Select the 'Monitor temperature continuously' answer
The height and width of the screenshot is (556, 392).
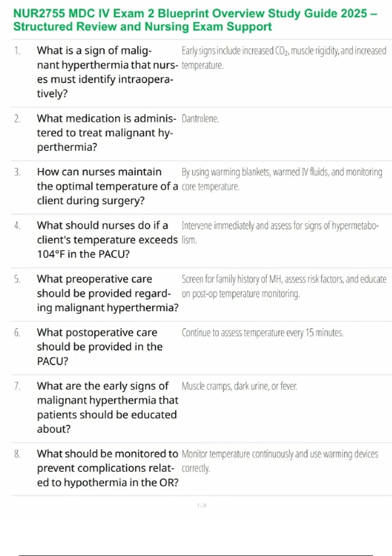(x=280, y=461)
